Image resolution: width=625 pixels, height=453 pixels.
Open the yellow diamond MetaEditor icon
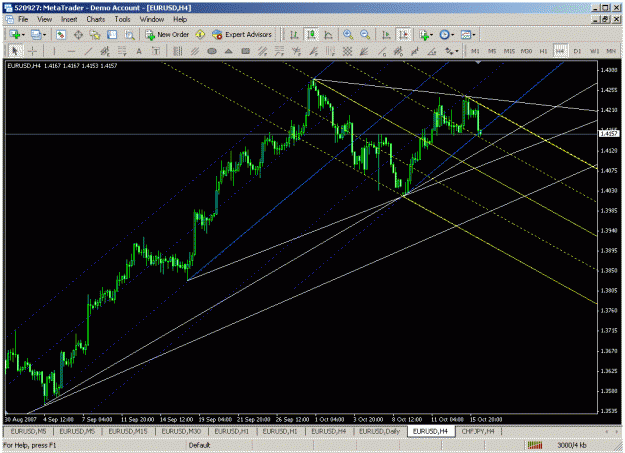(x=200, y=35)
